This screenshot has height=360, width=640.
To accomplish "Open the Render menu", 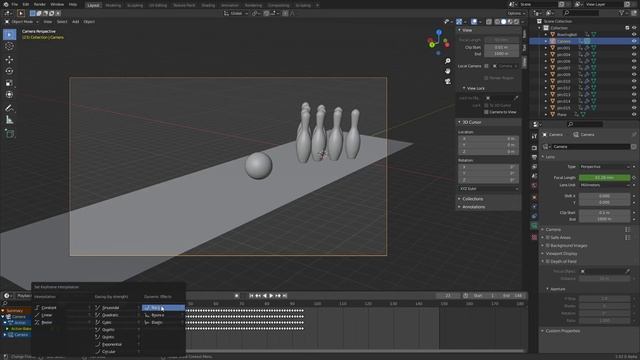I will (x=40, y=4).
